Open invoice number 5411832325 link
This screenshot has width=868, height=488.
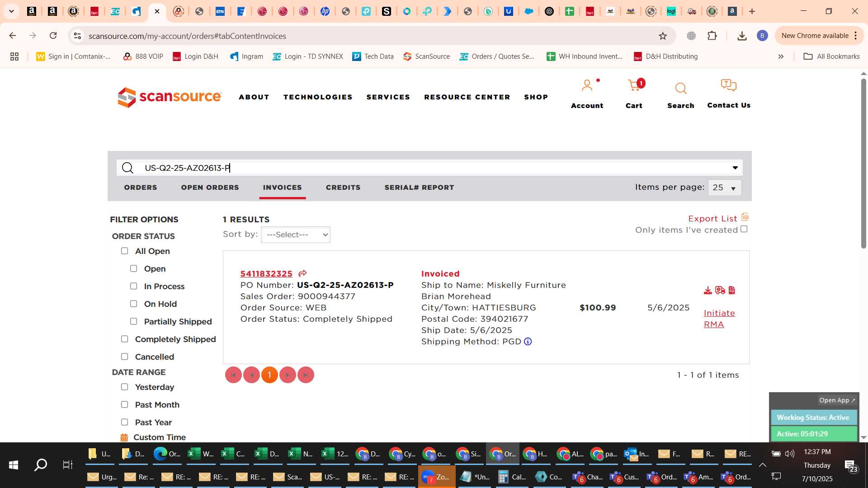pos(266,274)
